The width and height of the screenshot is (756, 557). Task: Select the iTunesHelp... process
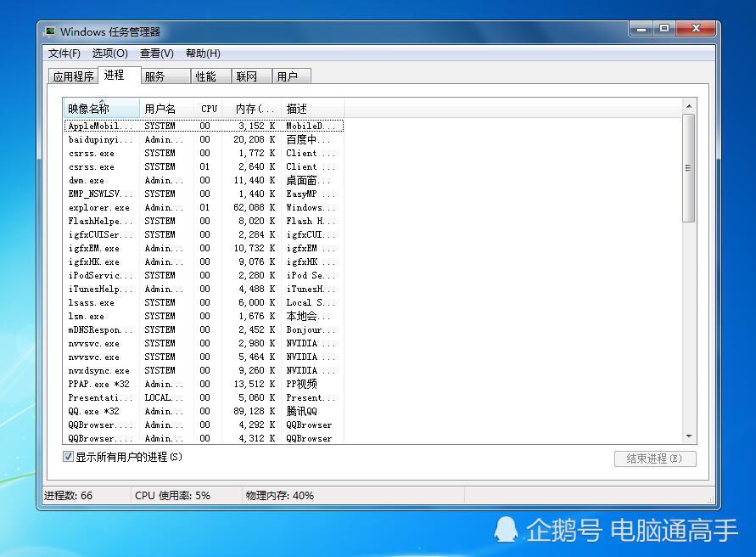click(204, 289)
